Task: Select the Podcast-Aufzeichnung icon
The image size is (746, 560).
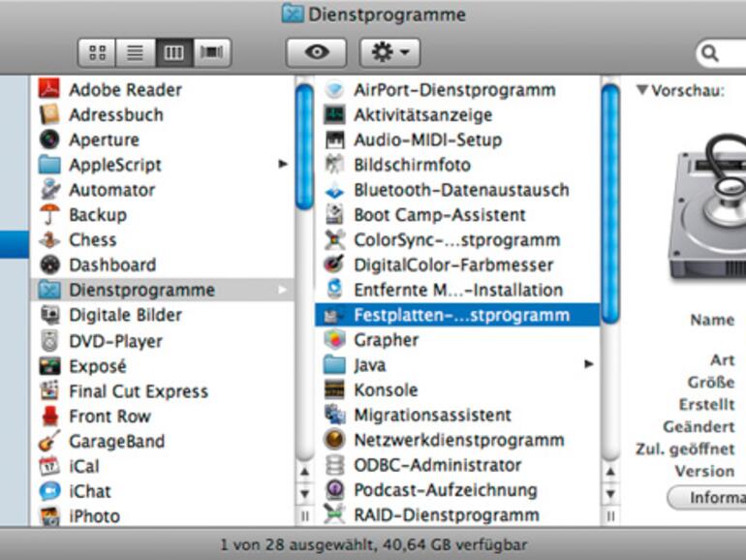Action: 334,489
